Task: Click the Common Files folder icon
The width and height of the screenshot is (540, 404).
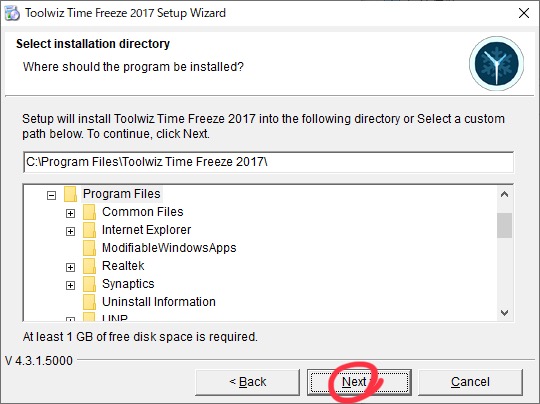Action: coord(90,212)
